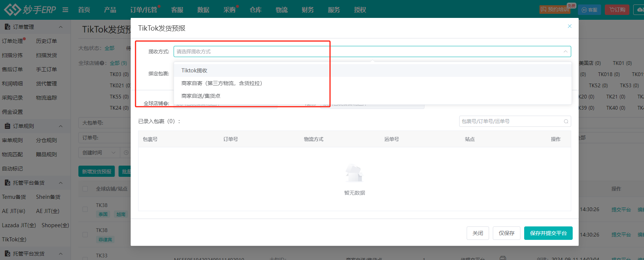Open the 物流 top menu
Screen dimensions: 644x260
pos(282,10)
